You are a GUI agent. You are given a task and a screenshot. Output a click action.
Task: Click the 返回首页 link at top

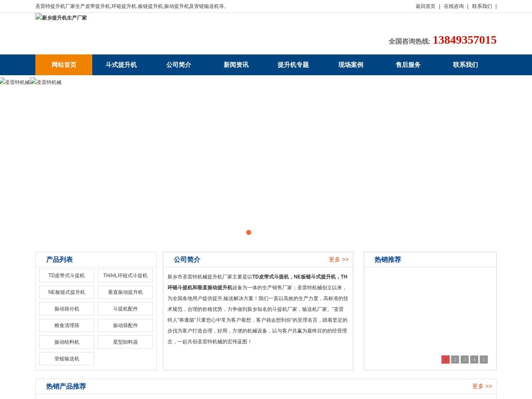click(x=425, y=6)
